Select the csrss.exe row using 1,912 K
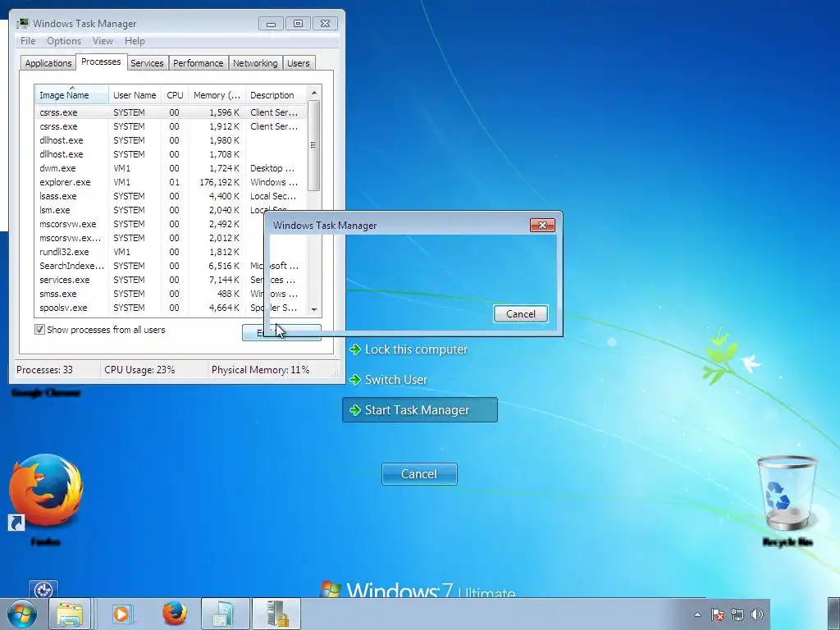 point(171,126)
